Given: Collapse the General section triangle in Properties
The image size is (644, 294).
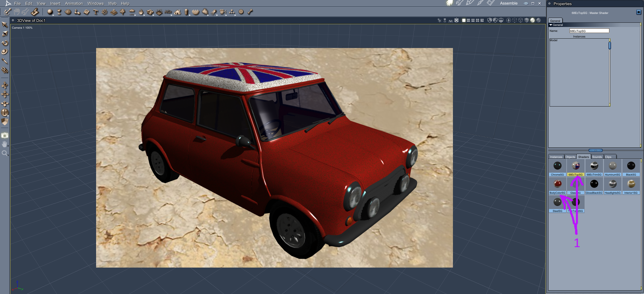Looking at the screenshot, I should (x=551, y=25).
